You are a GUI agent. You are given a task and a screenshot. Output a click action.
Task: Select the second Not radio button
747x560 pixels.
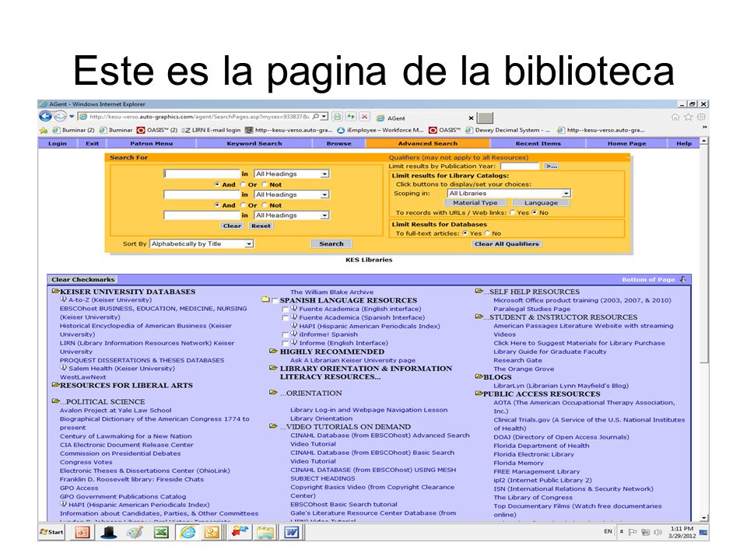[x=265, y=205]
